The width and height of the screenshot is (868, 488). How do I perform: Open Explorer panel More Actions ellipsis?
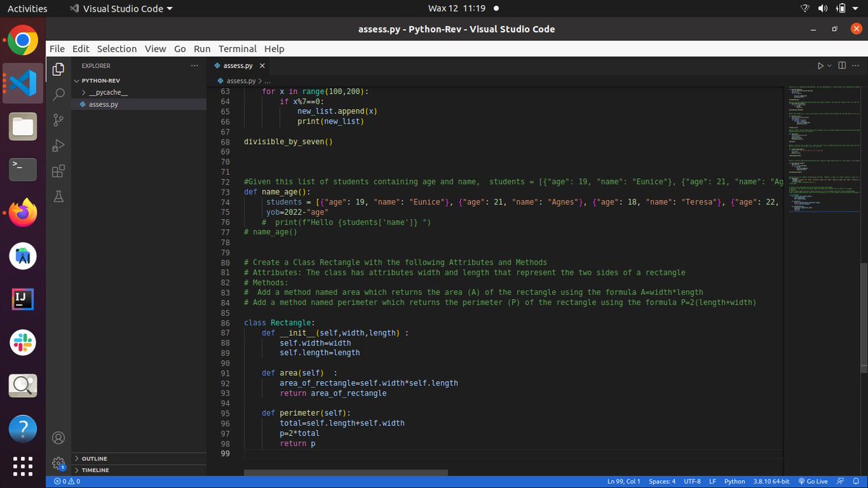click(194, 66)
